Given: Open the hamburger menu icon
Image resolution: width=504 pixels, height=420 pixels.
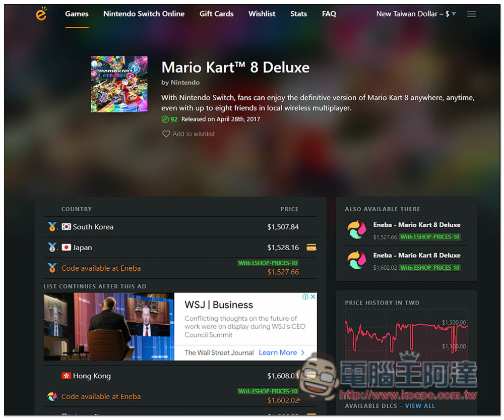Looking at the screenshot, I should tap(471, 14).
